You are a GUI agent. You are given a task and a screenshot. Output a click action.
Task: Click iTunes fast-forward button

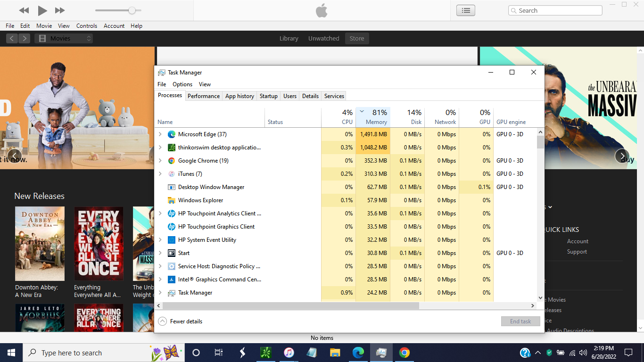60,10
